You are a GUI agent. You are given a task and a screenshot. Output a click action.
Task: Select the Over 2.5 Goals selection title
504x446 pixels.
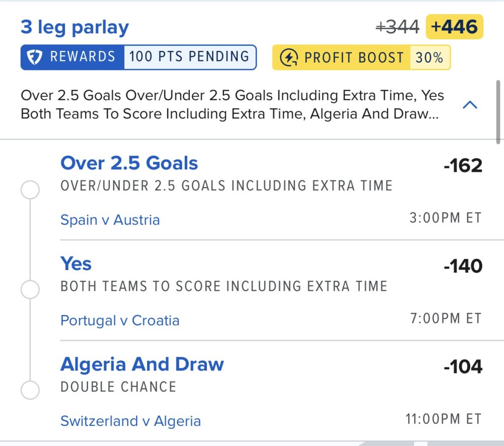pos(129,163)
